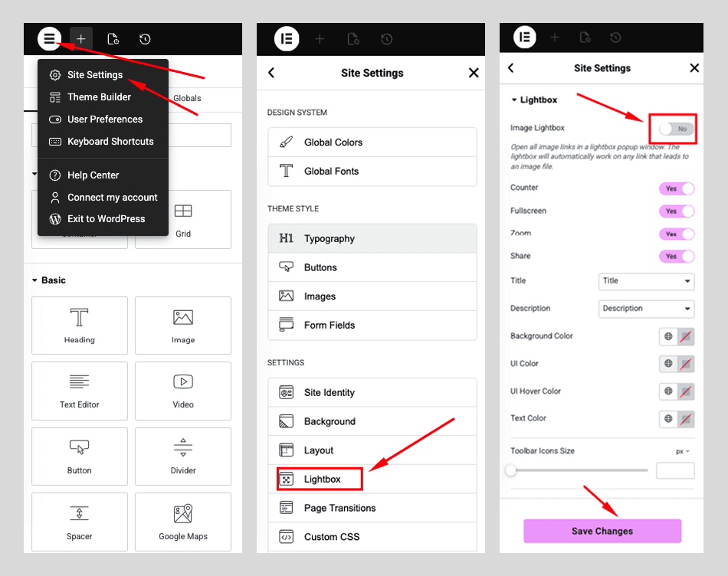The height and width of the screenshot is (576, 728).
Task: Open the hamburger menu icon in left panel
Action: pyautogui.click(x=49, y=38)
